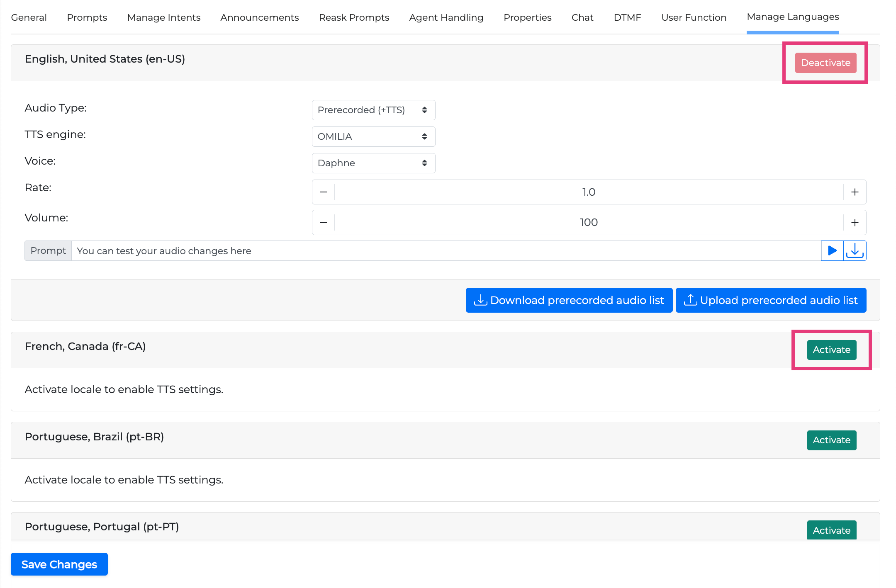This screenshot has width=896, height=588.
Task: Deactivate English United States locale
Action: (825, 63)
